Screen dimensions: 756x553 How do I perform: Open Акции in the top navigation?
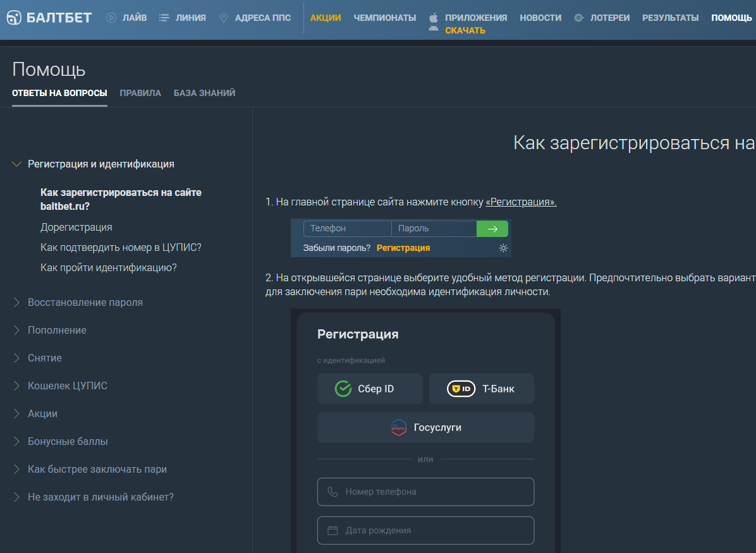pyautogui.click(x=326, y=18)
